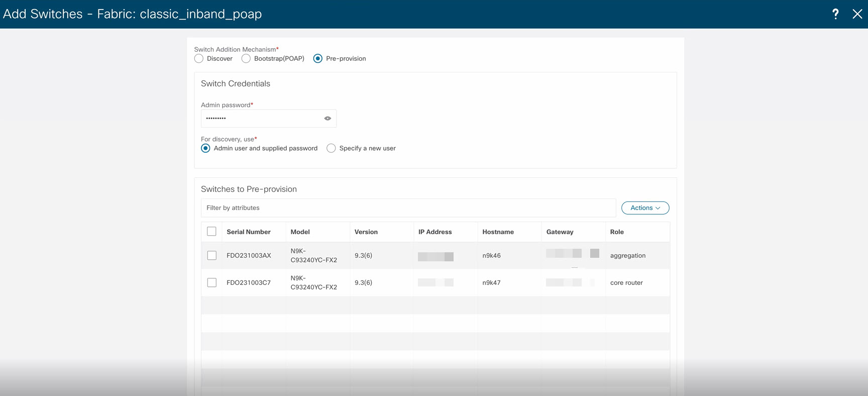Click the Switches to Pre-provision heading
Viewport: 868px width, 396px height.
249,189
